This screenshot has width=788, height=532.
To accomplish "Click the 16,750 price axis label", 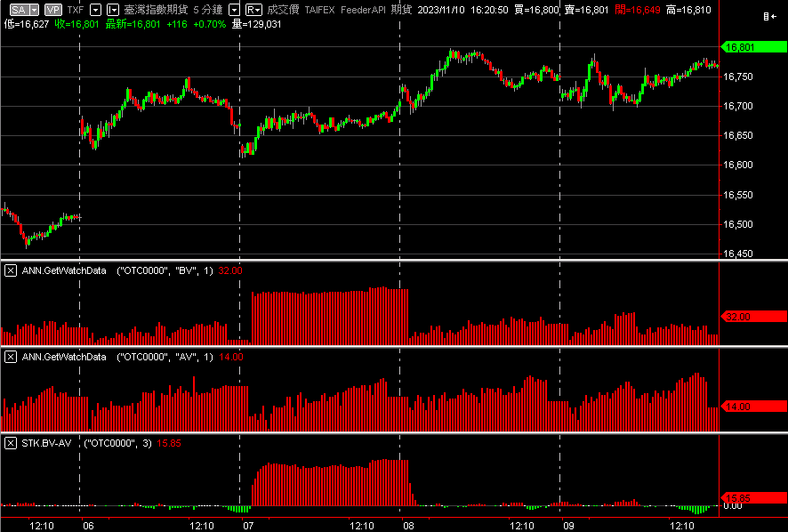I will tap(737, 77).
